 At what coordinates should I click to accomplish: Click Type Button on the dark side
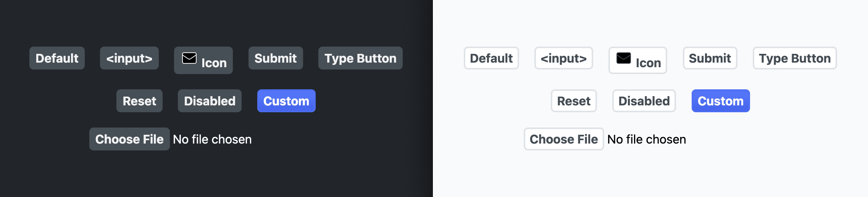360,58
